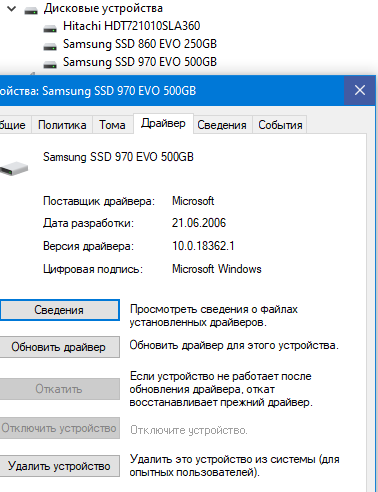The height and width of the screenshot is (492, 378).
Task: Click the Microsoft Windows digital signature value
Action: pyautogui.click(x=217, y=269)
